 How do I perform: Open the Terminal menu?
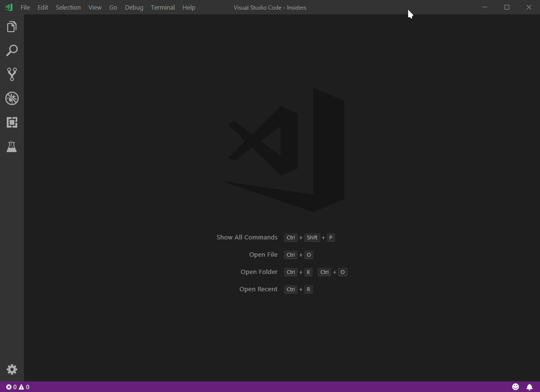[x=162, y=7]
